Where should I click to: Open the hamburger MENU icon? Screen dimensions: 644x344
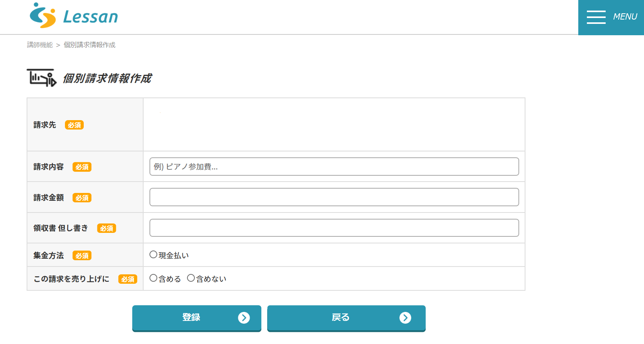click(x=596, y=17)
